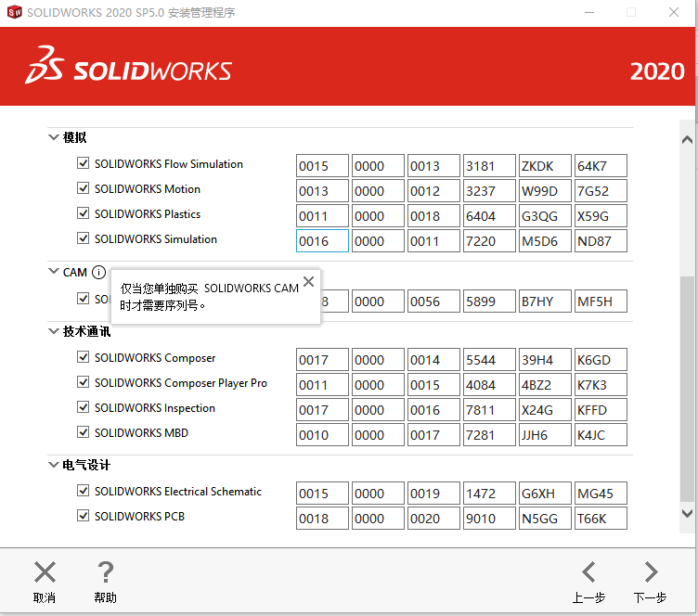The image size is (698, 616).
Task: Click PCB serial field 9010
Action: point(490,519)
